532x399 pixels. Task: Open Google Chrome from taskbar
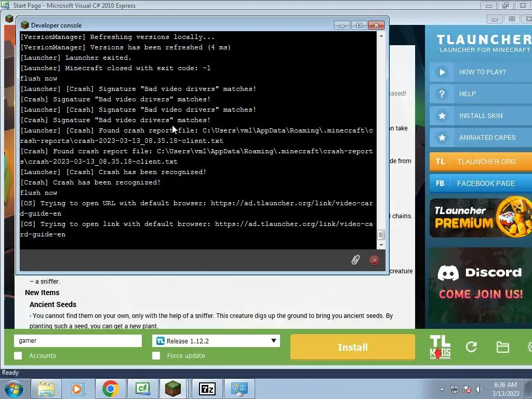click(110, 389)
